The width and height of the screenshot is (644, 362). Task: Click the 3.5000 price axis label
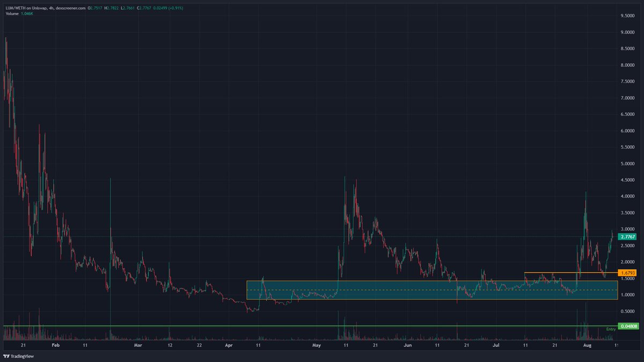(628, 213)
